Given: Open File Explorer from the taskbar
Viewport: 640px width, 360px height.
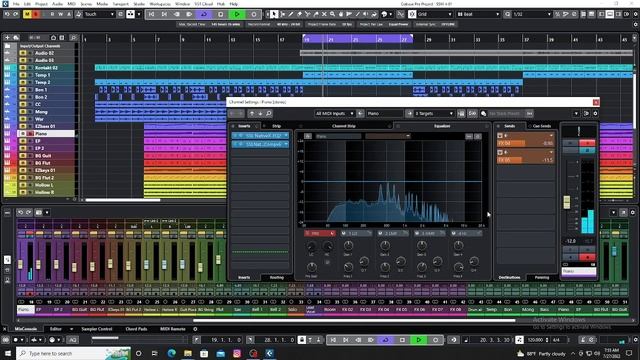Looking at the screenshot, I should [x=188, y=353].
